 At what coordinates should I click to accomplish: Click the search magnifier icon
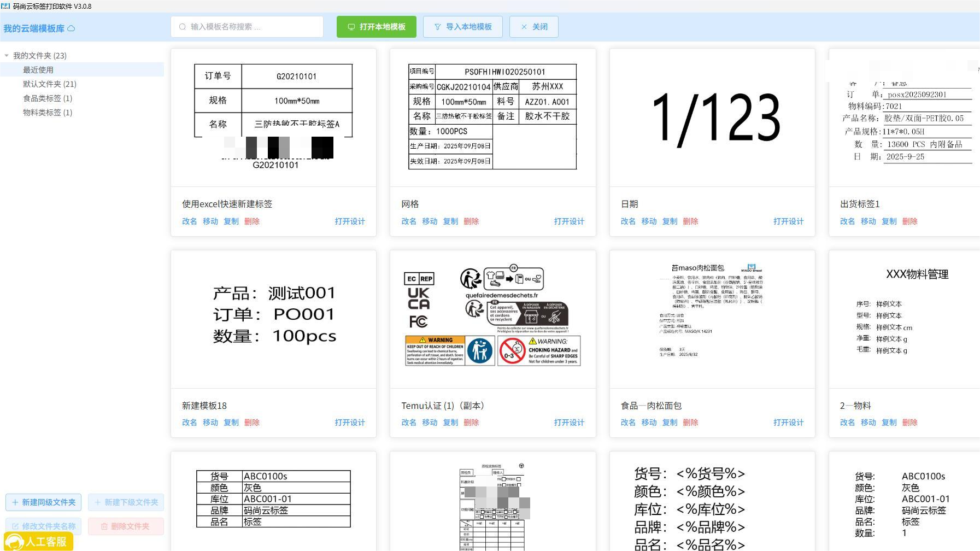click(183, 27)
